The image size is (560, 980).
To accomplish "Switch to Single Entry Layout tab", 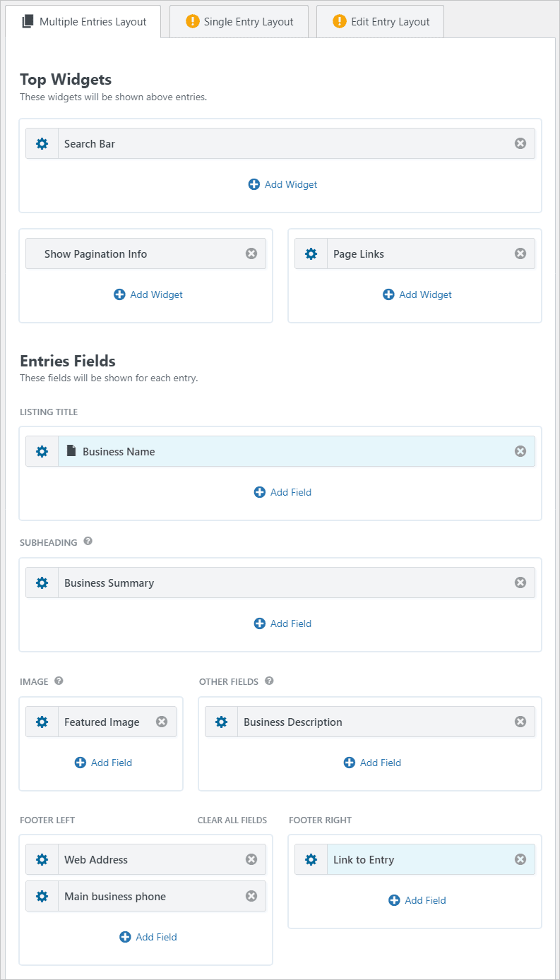I will (239, 22).
